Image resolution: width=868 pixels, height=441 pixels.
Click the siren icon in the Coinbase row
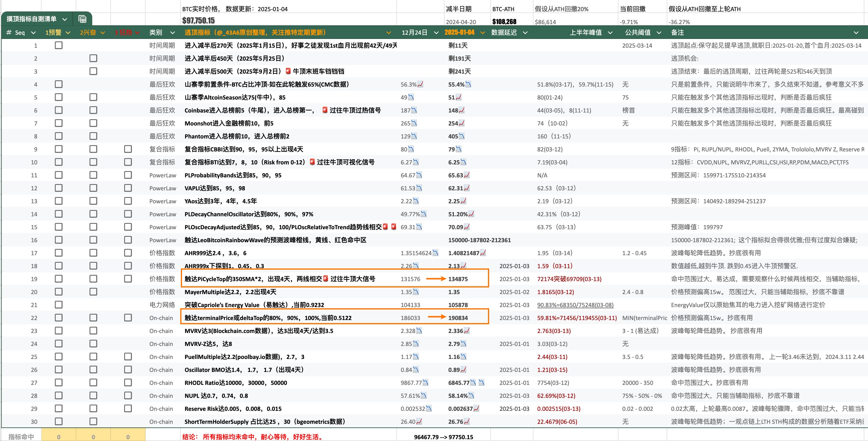(325, 110)
